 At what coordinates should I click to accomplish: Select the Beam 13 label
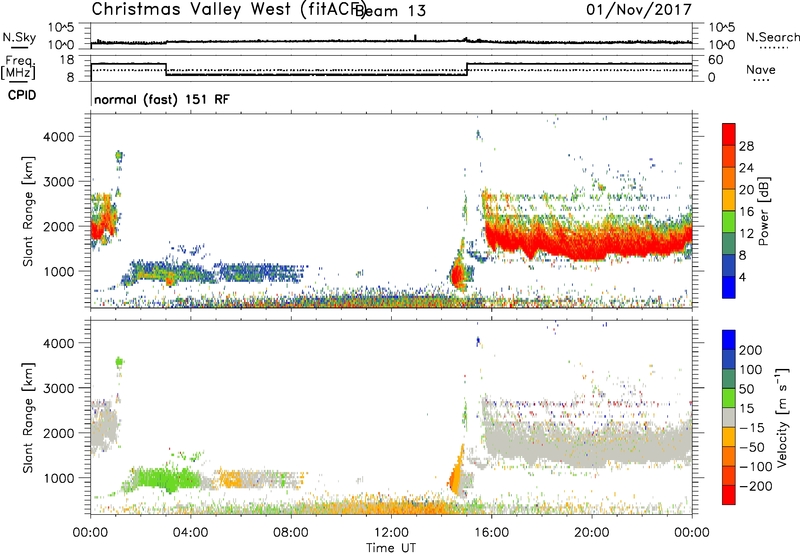pyautogui.click(x=391, y=10)
